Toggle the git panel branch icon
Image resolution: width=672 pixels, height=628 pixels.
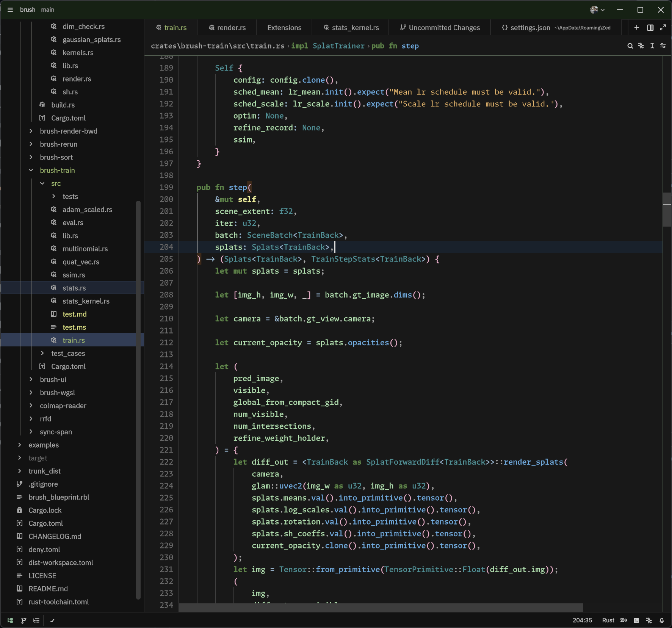tap(23, 620)
